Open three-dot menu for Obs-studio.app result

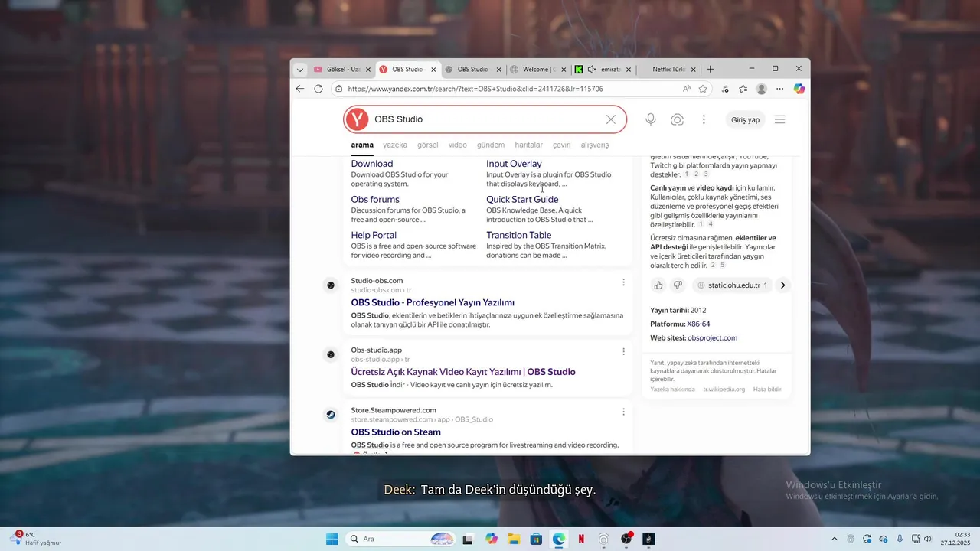click(623, 351)
